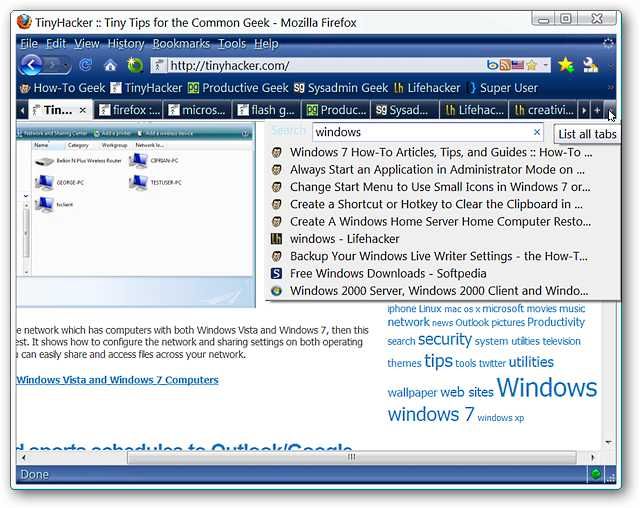The image size is (640, 508).
Task: Click the site identity favicon in the address bar
Action: (159, 65)
